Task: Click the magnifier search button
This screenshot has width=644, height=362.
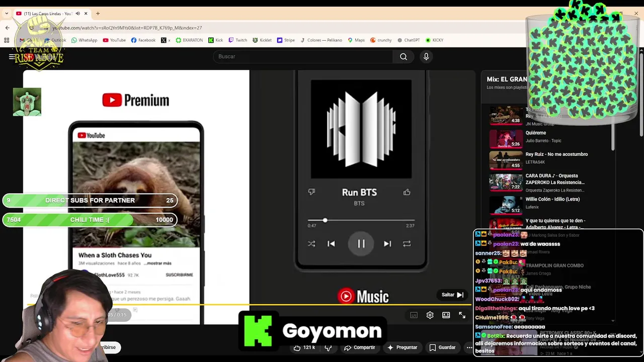Action: [x=404, y=56]
